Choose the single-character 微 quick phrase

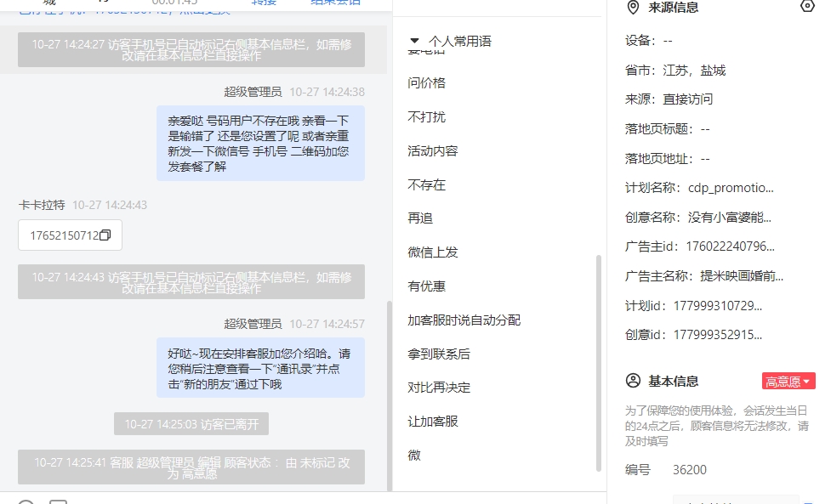(x=414, y=456)
